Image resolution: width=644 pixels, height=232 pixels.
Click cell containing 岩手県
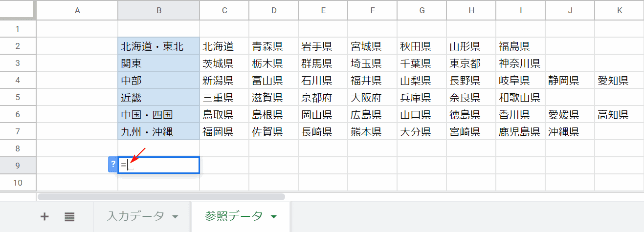click(323, 46)
